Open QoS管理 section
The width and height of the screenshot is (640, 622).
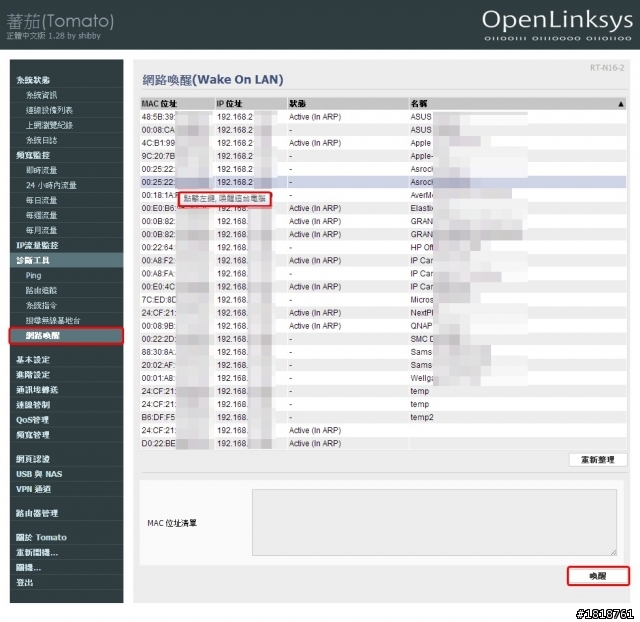click(x=32, y=420)
